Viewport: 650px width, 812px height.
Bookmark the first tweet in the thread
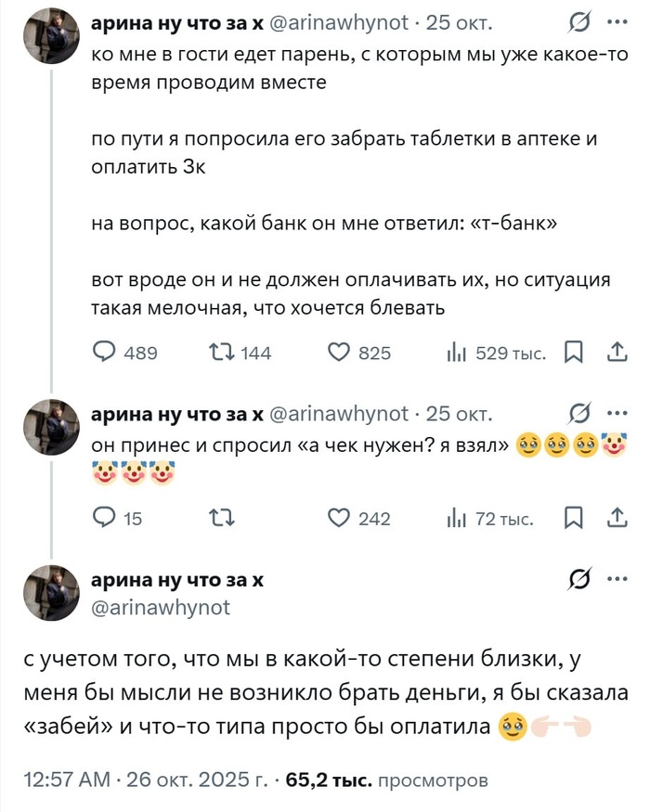[574, 353]
